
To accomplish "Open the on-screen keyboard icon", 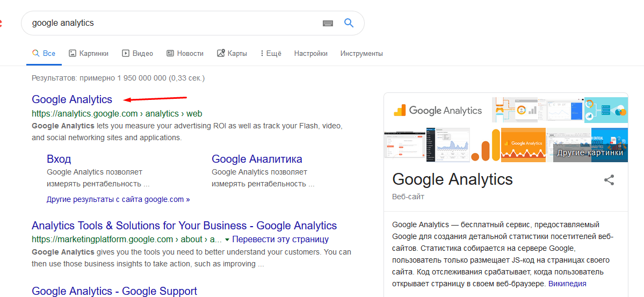I will point(328,23).
